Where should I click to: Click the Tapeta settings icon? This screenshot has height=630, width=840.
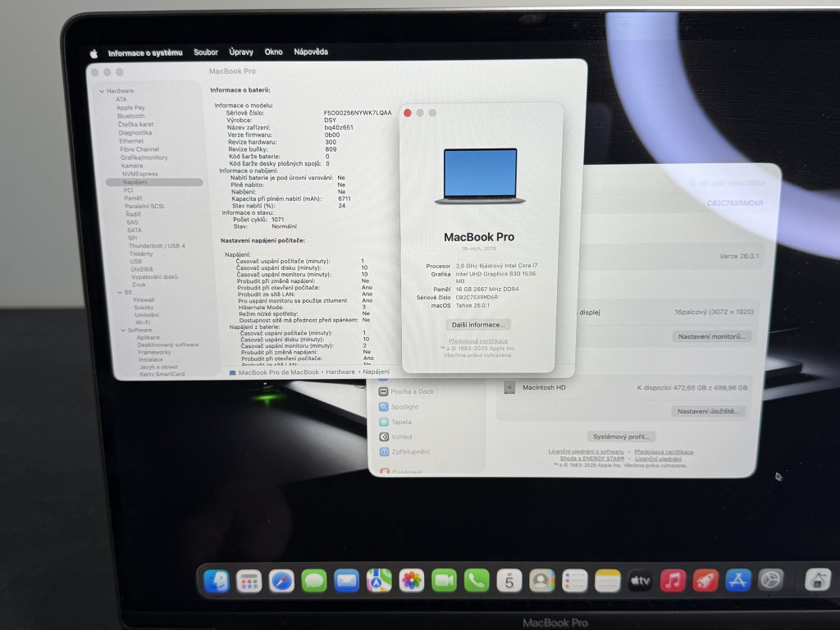click(x=384, y=422)
